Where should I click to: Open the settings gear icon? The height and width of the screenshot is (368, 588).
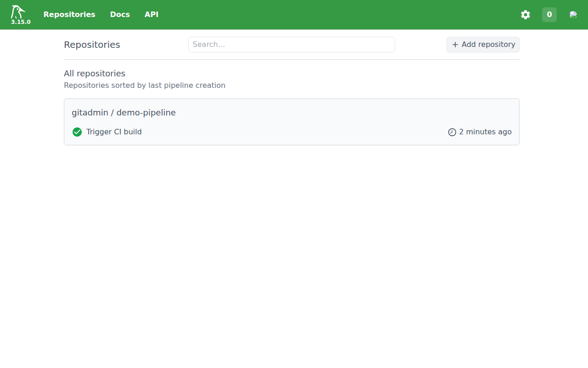[x=526, y=15]
